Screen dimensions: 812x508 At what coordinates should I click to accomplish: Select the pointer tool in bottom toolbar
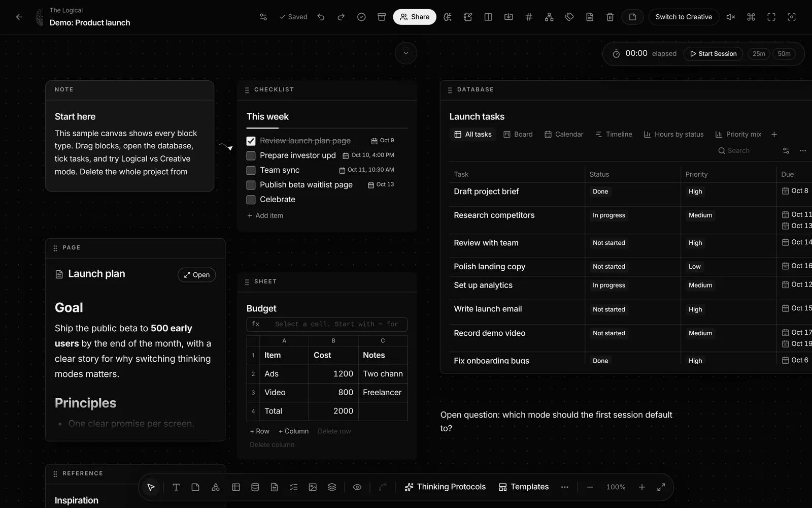[151, 487]
